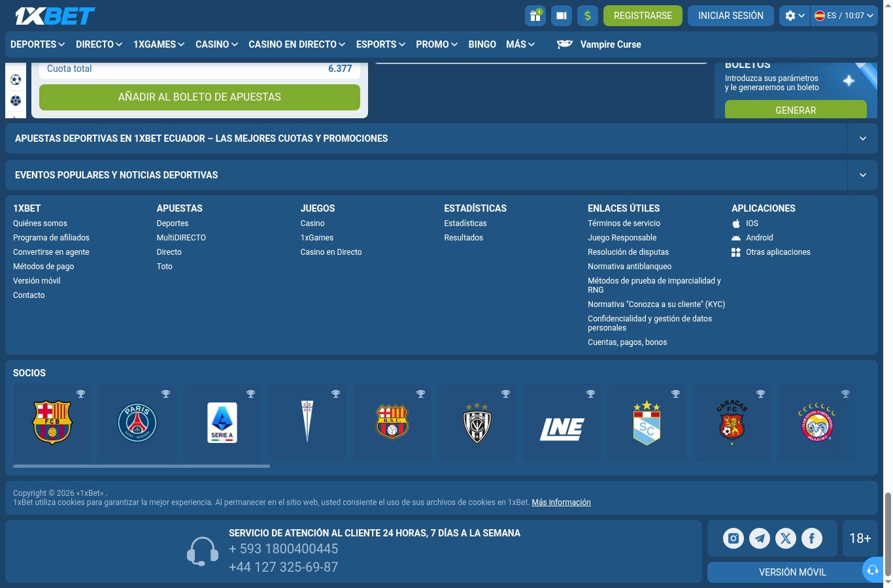Open the CASINO dropdown menu
Viewport: 893px width, 588px height.
216,44
